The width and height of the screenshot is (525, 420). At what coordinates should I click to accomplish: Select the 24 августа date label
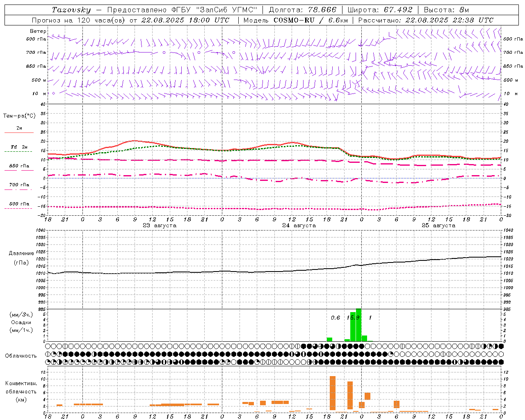[x=299, y=226]
